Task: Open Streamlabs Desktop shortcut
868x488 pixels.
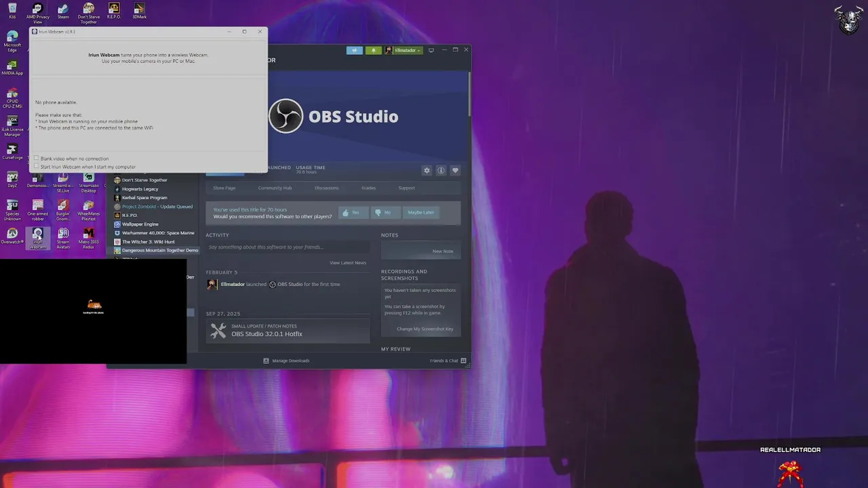Action: pyautogui.click(x=88, y=182)
